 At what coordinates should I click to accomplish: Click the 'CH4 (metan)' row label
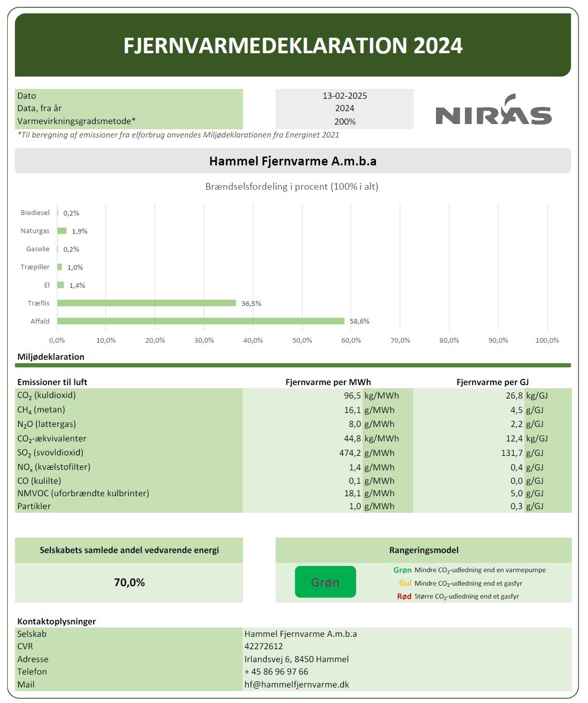41,410
